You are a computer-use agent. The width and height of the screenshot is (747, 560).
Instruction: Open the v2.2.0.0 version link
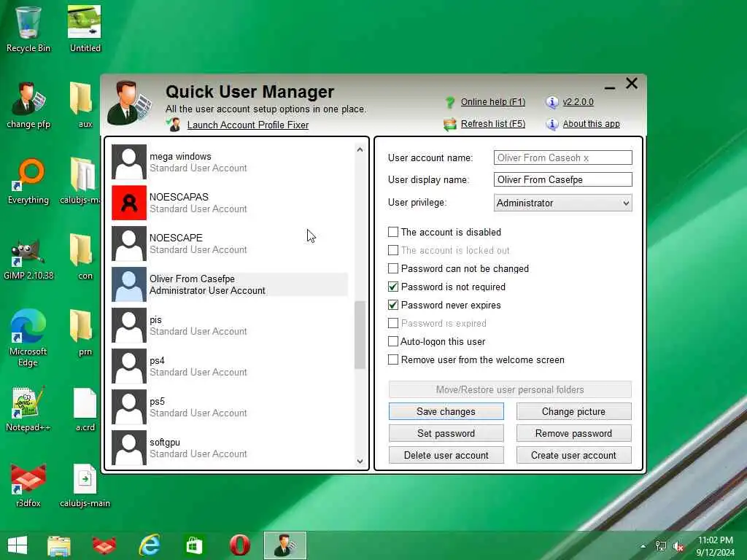[578, 102]
